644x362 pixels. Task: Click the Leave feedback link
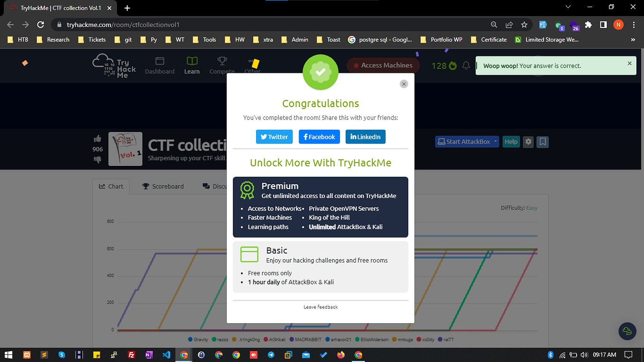(x=321, y=307)
